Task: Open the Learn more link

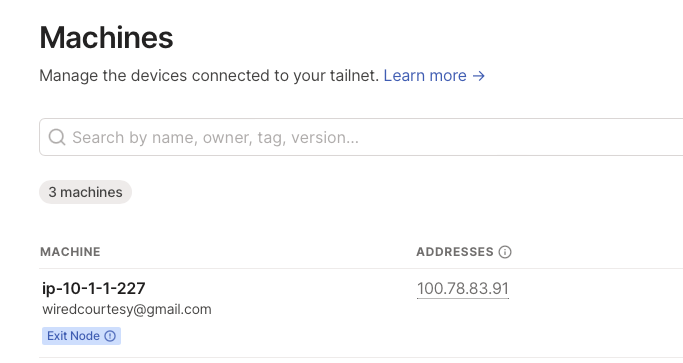Action: (x=434, y=76)
